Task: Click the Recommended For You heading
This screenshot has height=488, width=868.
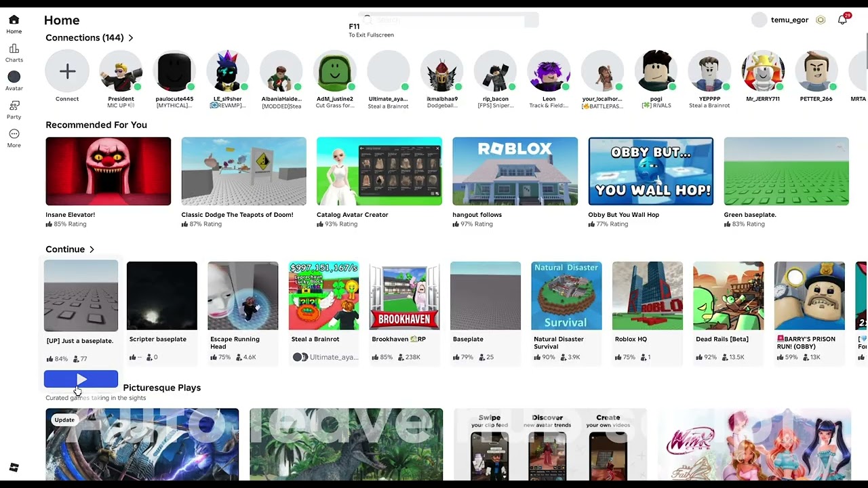Action: point(96,125)
